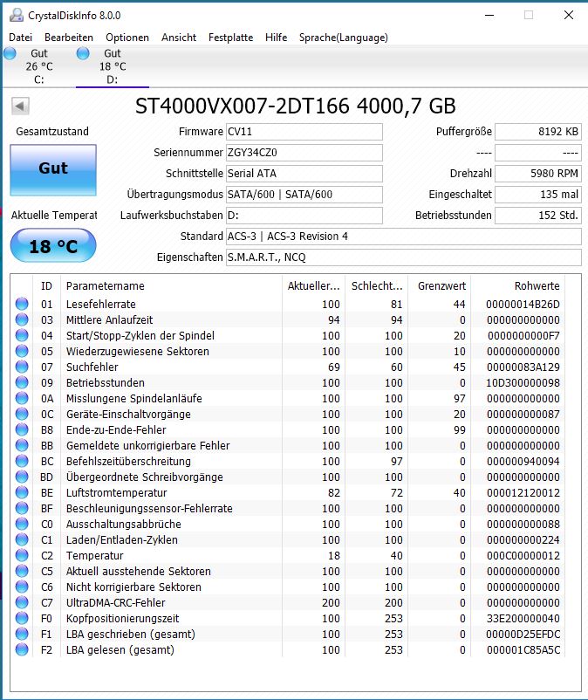Open the Festplatte menu
The height and width of the screenshot is (700, 588).
point(230,38)
